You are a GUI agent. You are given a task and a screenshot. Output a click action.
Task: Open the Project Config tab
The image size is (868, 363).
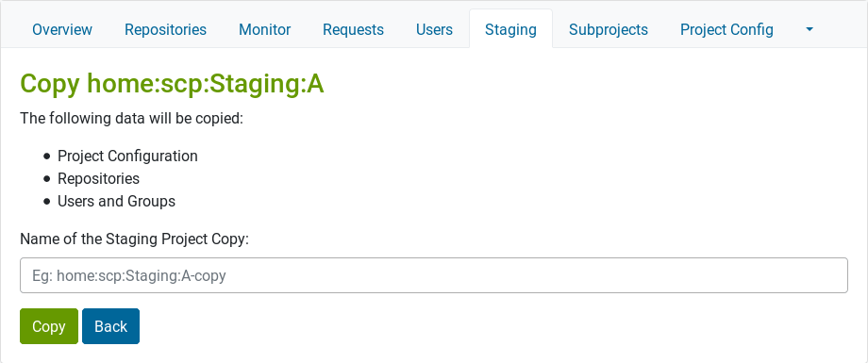(x=726, y=29)
